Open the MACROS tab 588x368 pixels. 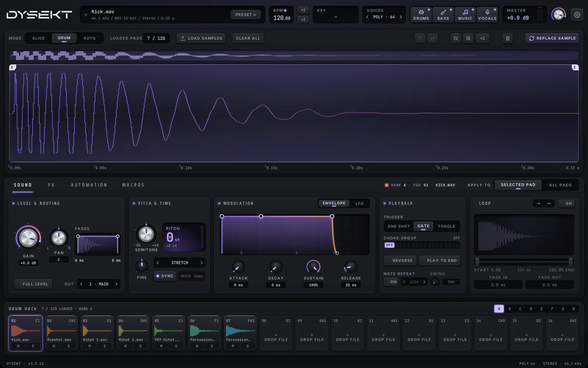pyautogui.click(x=133, y=185)
